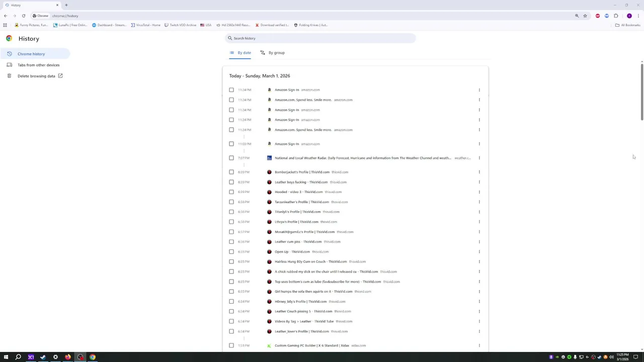This screenshot has height=362, width=644.
Task: Click favicon of 11:03 PM Amazon Sign-In entry
Action: 269,144
